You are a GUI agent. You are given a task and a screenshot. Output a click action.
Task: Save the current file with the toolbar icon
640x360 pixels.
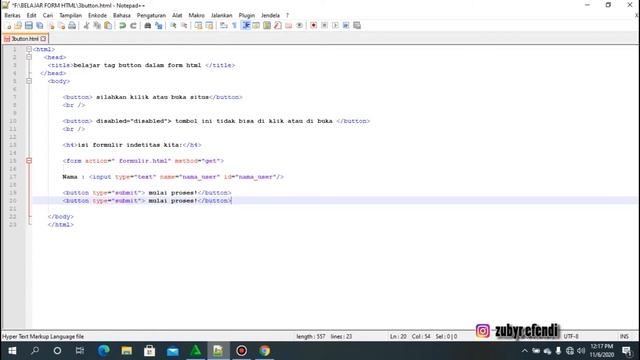tap(29, 26)
